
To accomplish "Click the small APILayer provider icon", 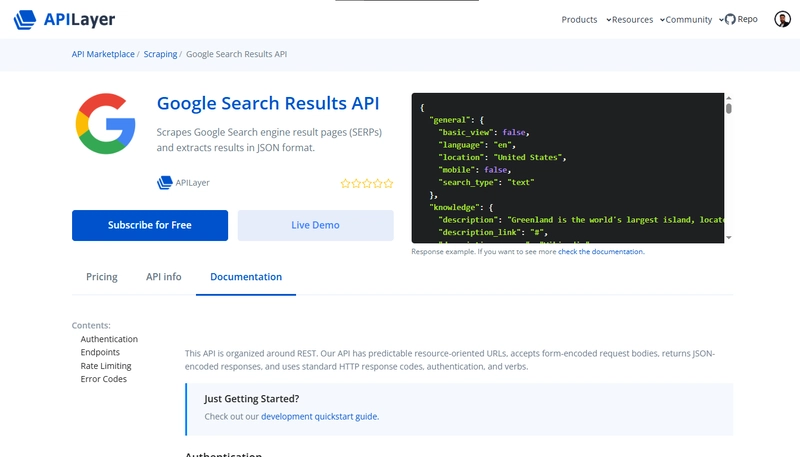I will click(164, 183).
